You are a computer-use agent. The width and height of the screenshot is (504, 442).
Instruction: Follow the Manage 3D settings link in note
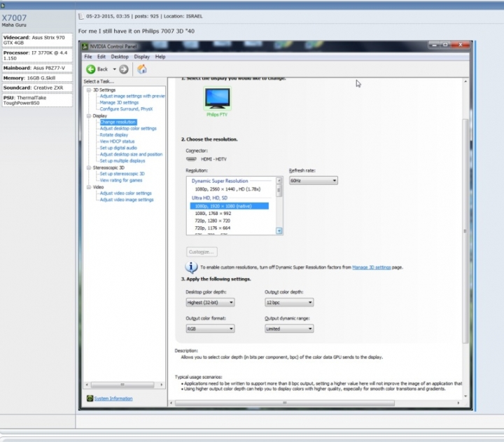[x=371, y=268]
